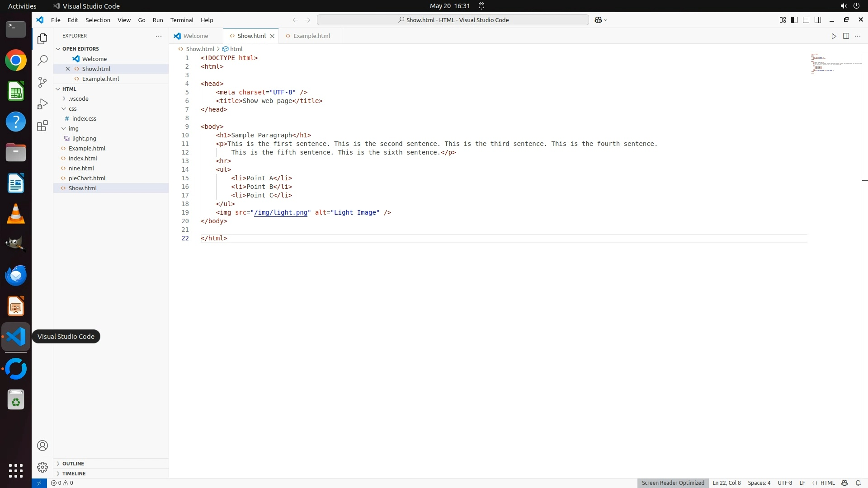868x488 pixels.
Task: Click the command center search field
Action: pos(453,20)
